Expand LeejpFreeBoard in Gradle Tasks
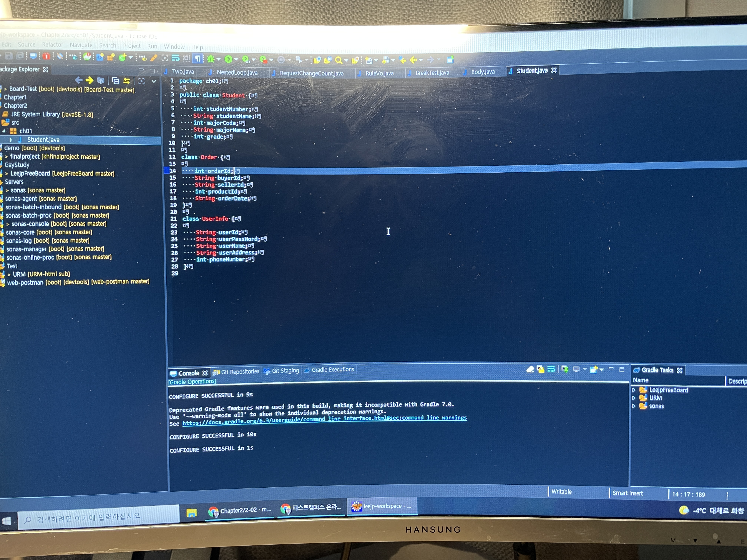This screenshot has height=560, width=747. click(x=634, y=390)
